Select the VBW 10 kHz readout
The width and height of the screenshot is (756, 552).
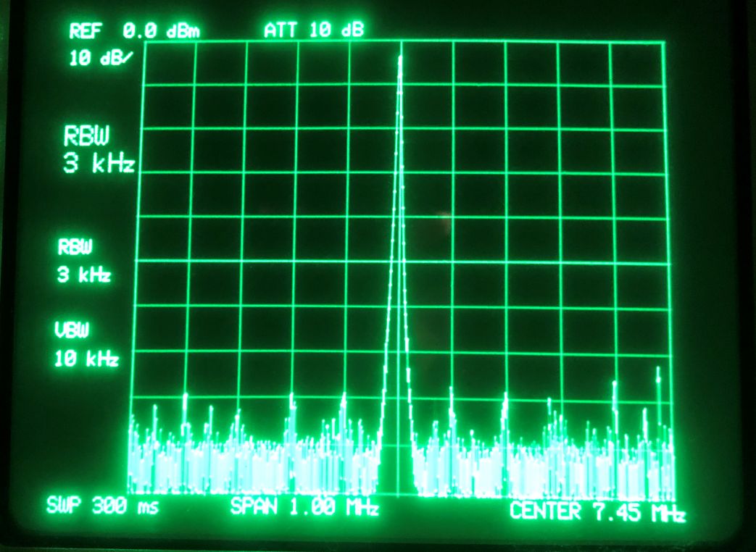86,344
